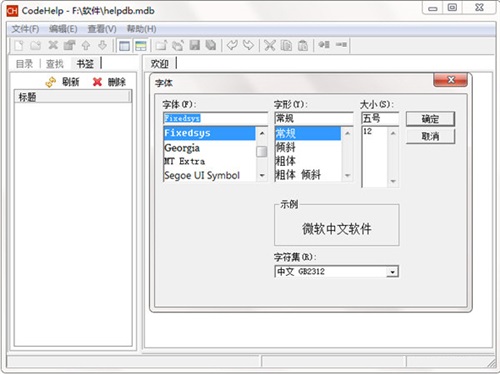Click the move up arrow icon
Screen dimensions: 500x374
click(x=86, y=45)
